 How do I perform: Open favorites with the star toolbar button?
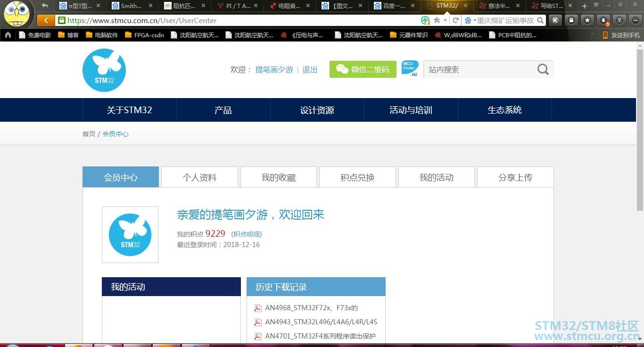587,20
